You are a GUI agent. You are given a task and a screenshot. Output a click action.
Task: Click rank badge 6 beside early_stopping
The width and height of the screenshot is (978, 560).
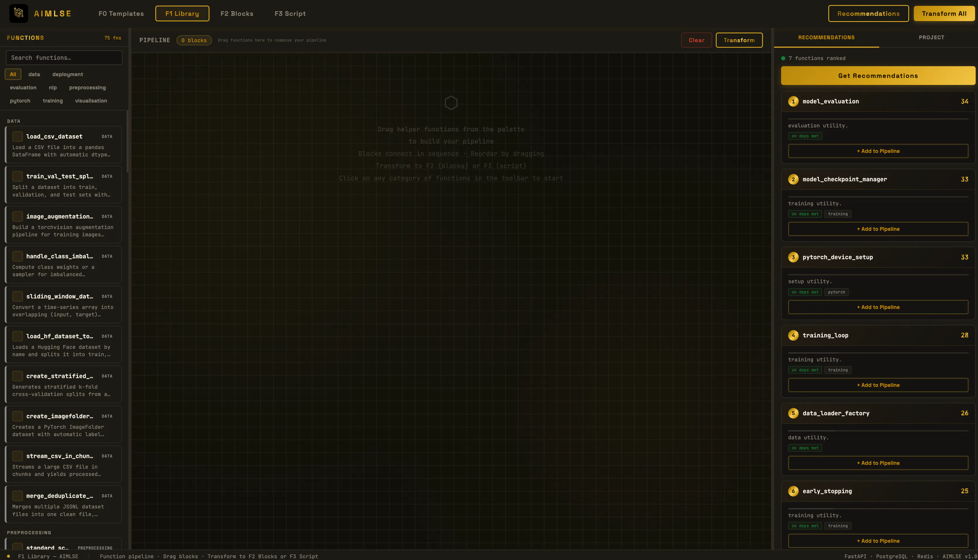tap(793, 491)
